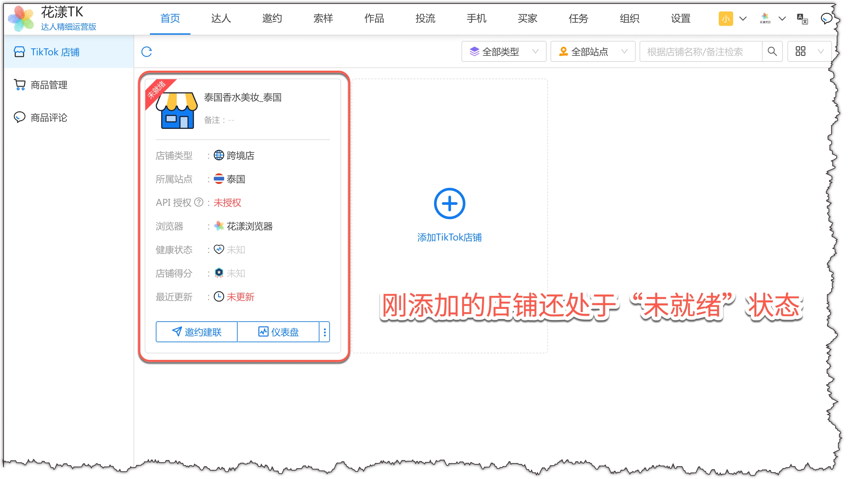
Task: Click the globe icon next to 跨境店
Action: (219, 155)
